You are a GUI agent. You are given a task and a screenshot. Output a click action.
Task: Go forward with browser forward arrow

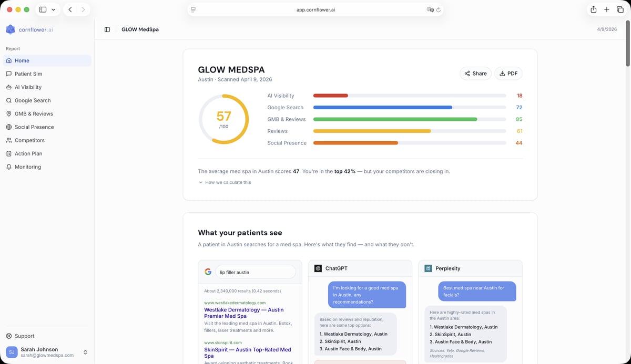coord(83,9)
